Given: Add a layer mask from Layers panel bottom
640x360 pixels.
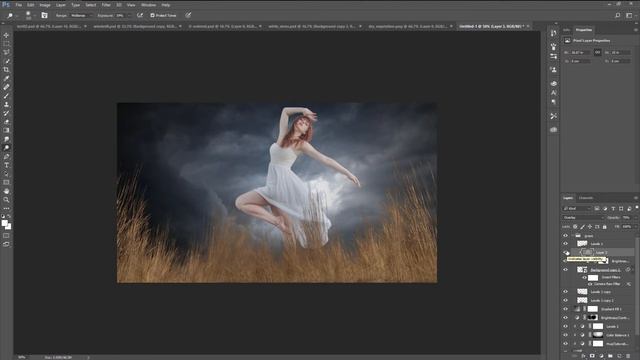Looking at the screenshot, I should (x=592, y=356).
